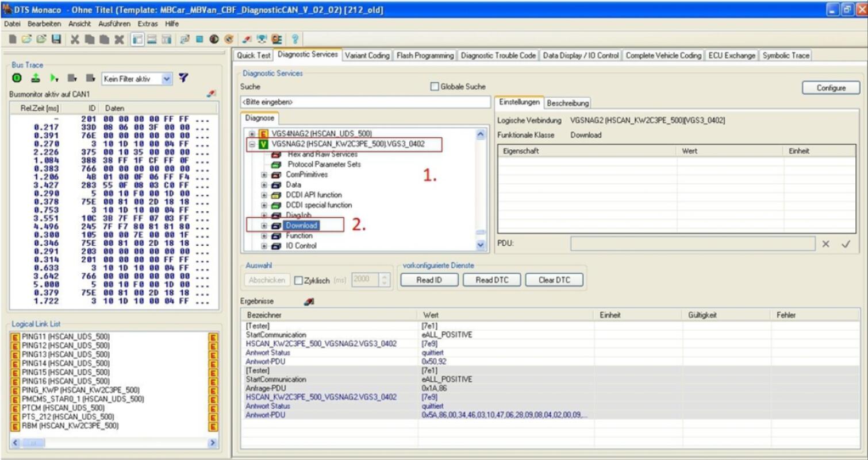Click the eraser icon in the main toolbar

point(247,39)
